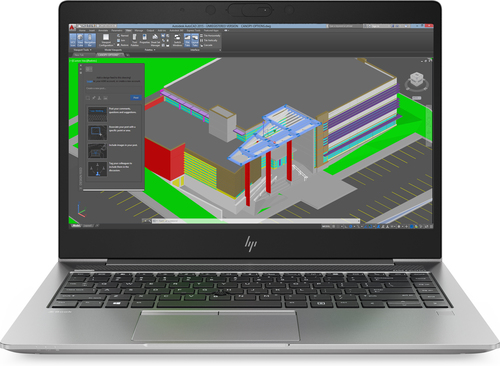Click the post comments help thumbnail

[97, 114]
